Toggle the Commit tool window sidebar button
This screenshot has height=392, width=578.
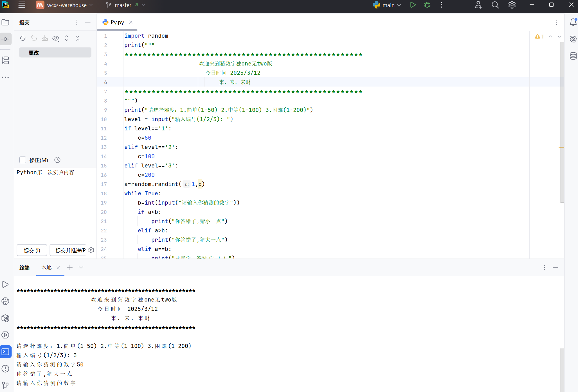pyautogui.click(x=5, y=39)
